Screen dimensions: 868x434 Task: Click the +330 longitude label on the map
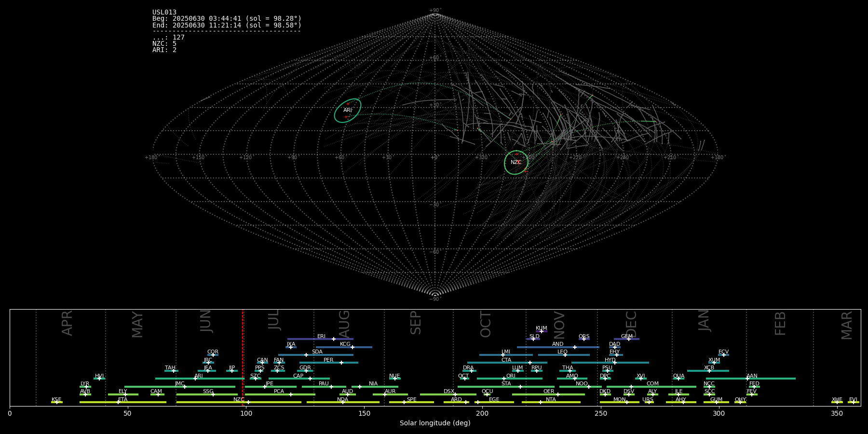tap(481, 158)
